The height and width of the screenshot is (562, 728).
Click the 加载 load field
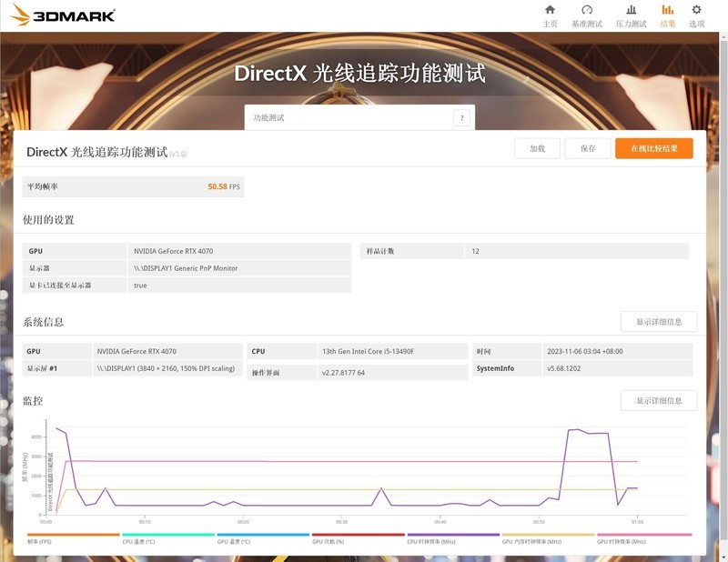tap(535, 148)
